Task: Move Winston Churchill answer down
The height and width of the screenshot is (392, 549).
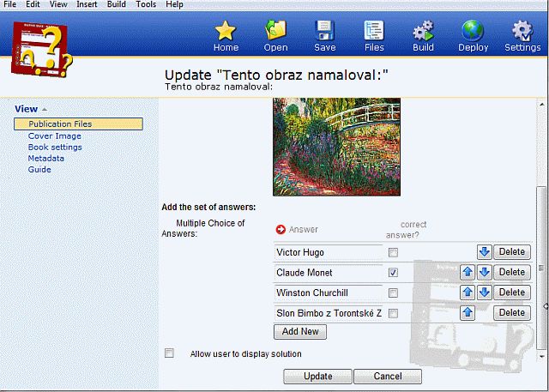Action: 485,292
